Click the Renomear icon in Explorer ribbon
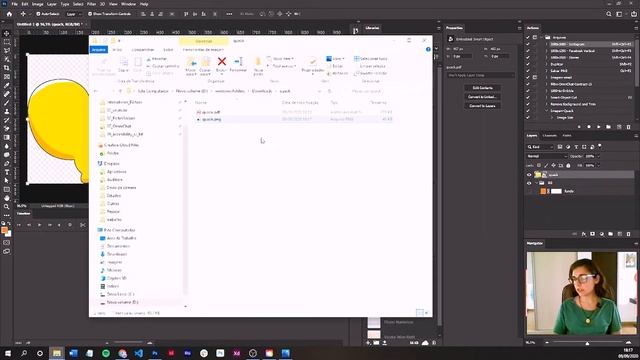The width and height of the screenshot is (640, 360). (238, 62)
